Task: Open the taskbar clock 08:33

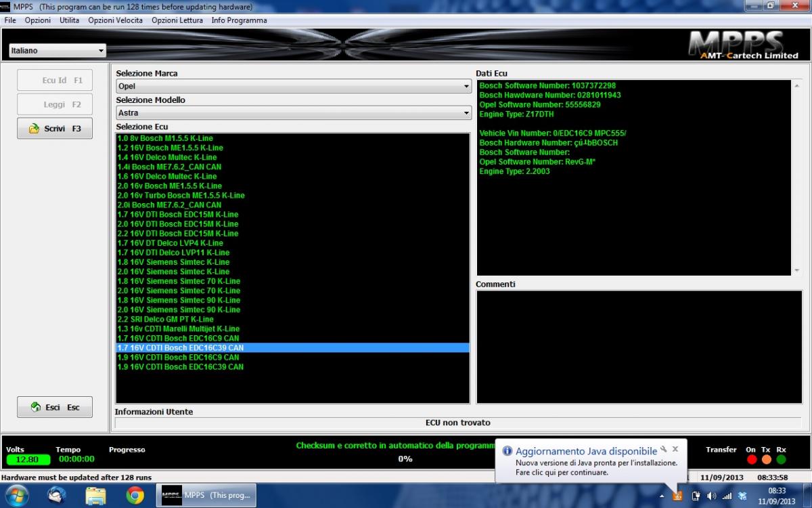Action: pyautogui.click(x=777, y=496)
